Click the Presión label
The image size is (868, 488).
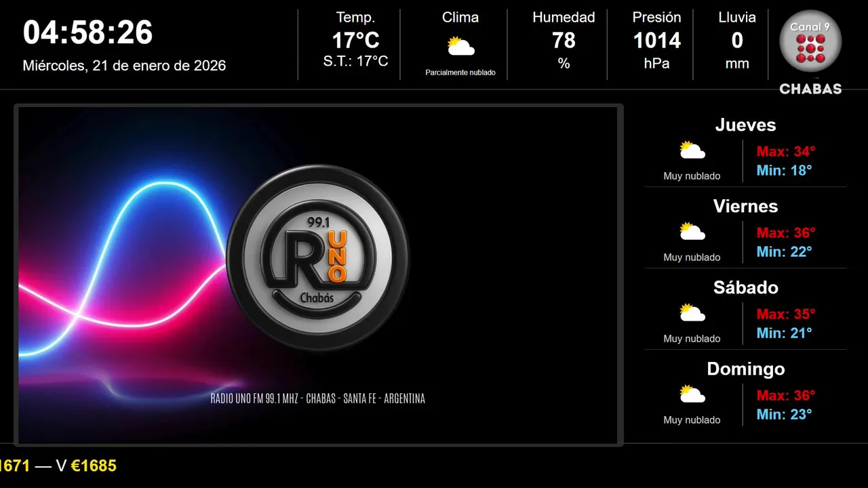(x=656, y=18)
